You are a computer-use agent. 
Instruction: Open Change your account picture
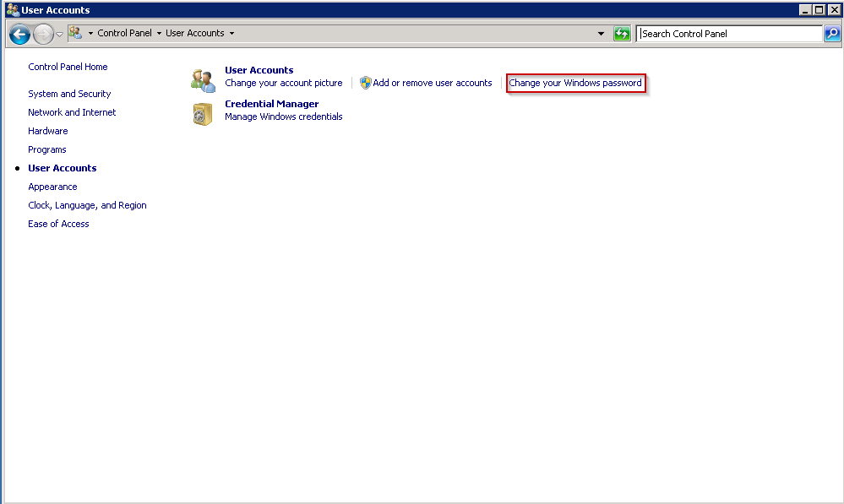tap(283, 83)
